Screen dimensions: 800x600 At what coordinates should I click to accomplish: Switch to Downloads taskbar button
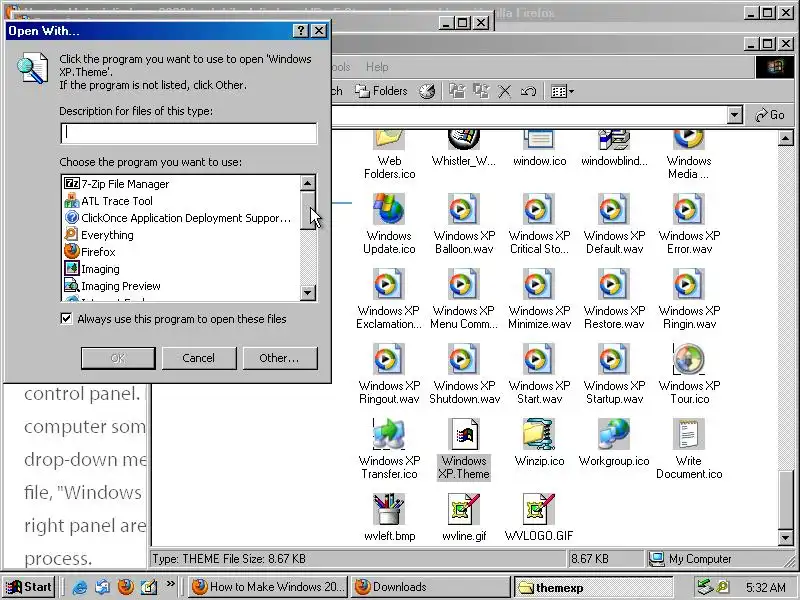click(x=431, y=587)
